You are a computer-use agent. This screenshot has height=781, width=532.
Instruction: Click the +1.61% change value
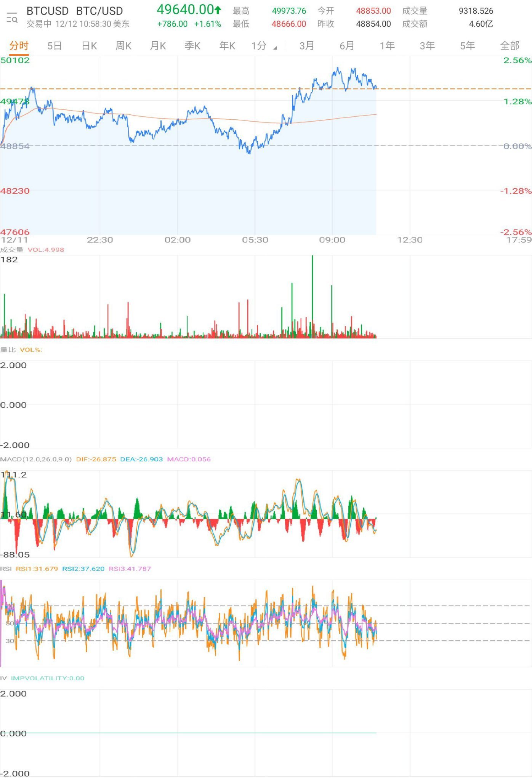207,24
